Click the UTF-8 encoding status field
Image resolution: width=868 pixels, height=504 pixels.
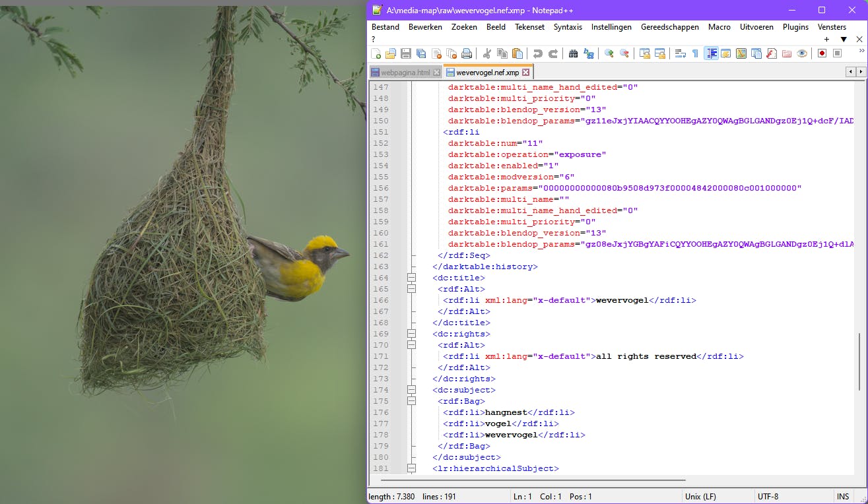768,497
